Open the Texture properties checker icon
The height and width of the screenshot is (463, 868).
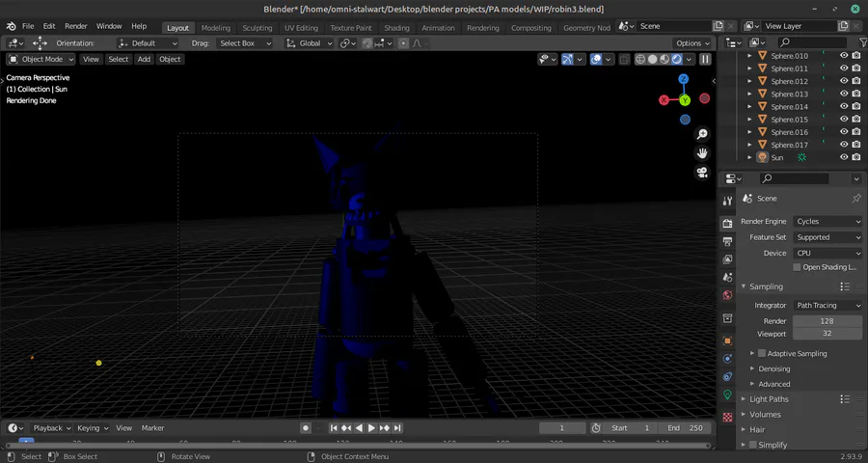727,418
